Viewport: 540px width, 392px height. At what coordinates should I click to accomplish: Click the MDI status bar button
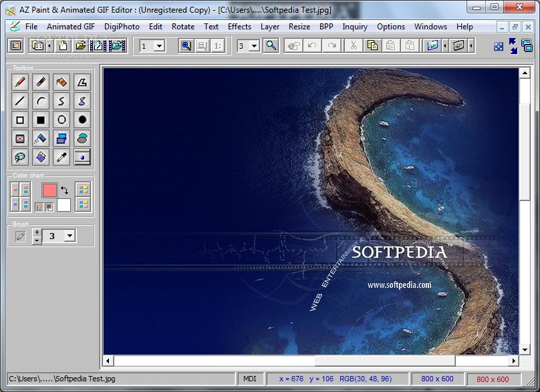point(249,379)
